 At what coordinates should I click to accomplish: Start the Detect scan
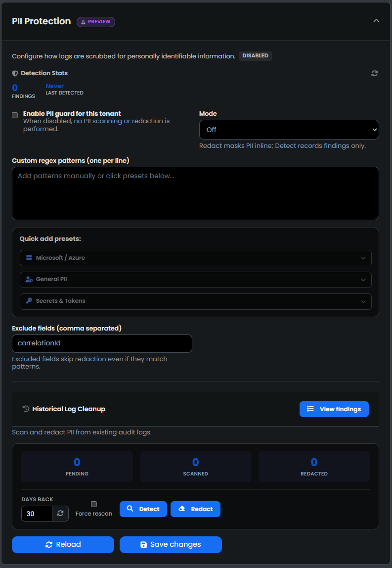(143, 509)
